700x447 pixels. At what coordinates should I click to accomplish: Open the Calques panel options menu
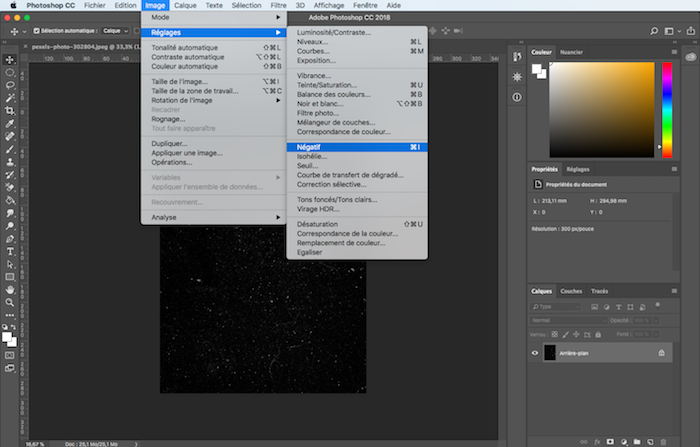coord(674,291)
